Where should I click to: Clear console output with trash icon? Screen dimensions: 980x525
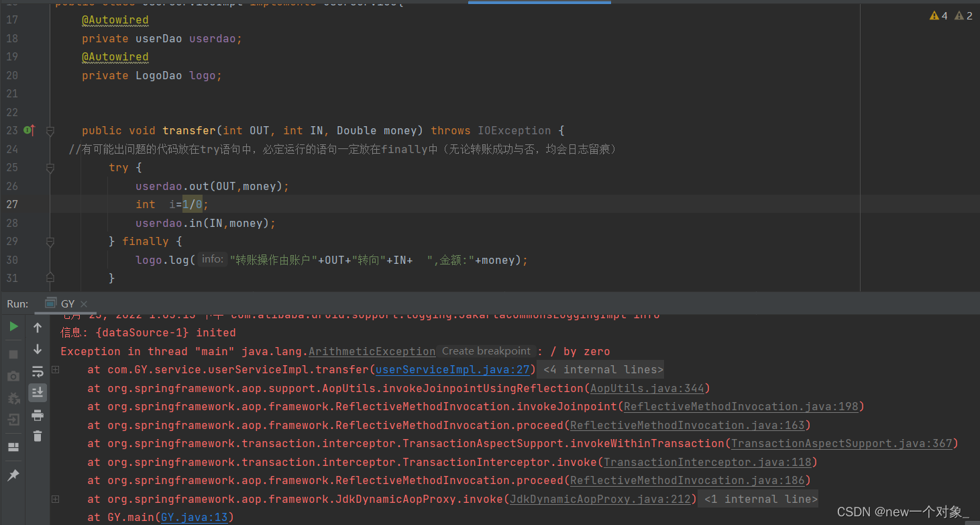(38, 436)
